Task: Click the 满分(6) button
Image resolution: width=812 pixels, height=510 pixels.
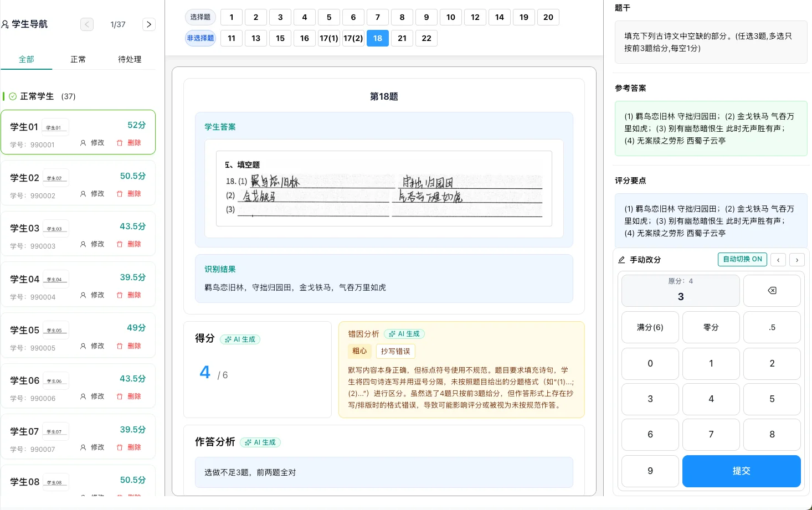Action: [x=650, y=327]
